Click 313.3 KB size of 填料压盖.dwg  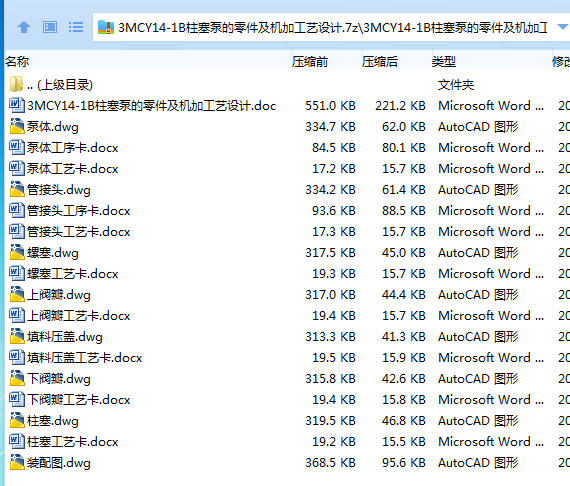[x=330, y=336]
